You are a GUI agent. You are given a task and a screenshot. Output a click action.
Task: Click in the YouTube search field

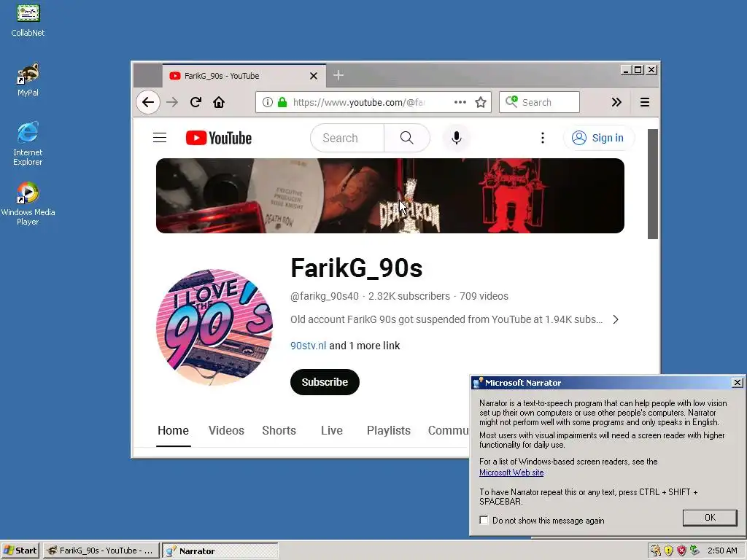[347, 138]
